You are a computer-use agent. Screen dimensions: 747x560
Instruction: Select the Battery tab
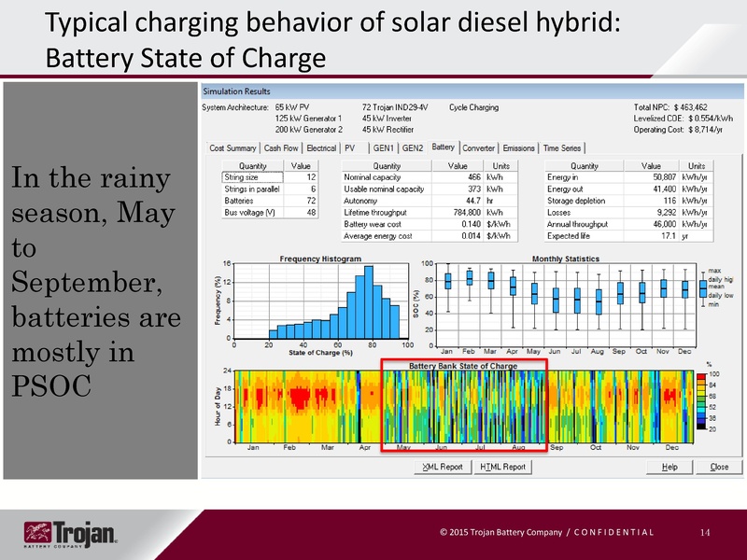click(x=443, y=147)
